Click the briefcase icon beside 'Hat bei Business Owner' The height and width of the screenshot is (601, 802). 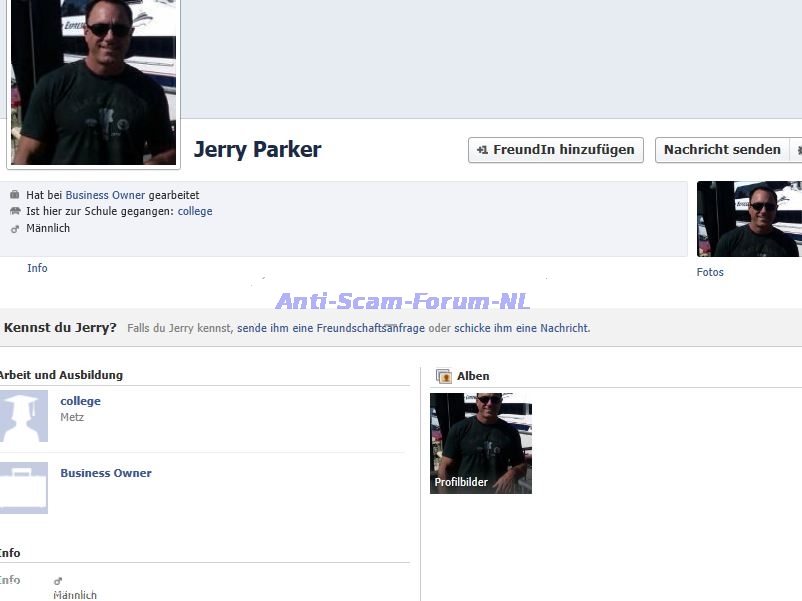tap(14, 195)
